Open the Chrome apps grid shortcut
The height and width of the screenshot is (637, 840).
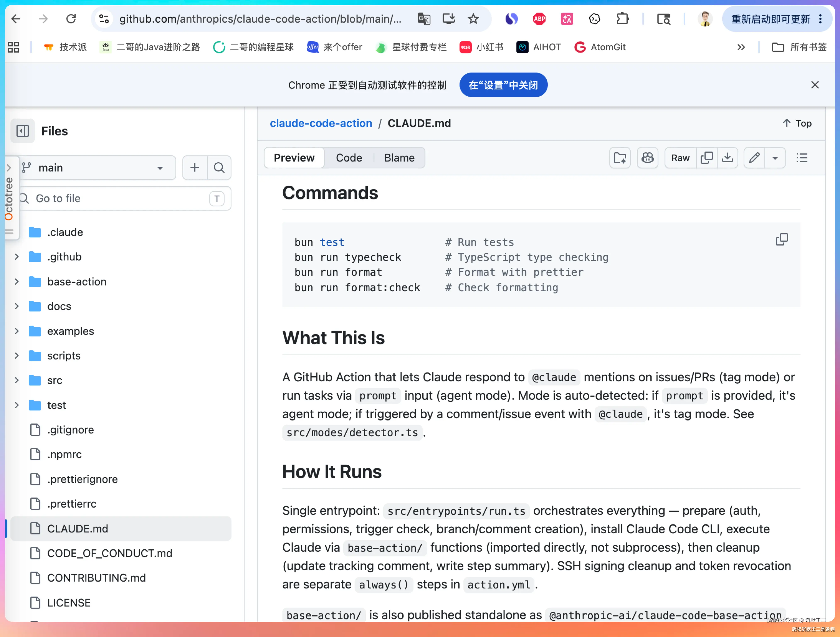tap(13, 47)
